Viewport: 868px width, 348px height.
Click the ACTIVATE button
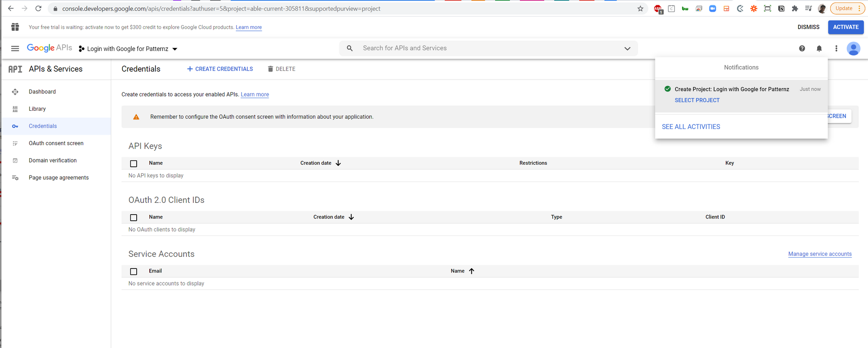pyautogui.click(x=845, y=27)
